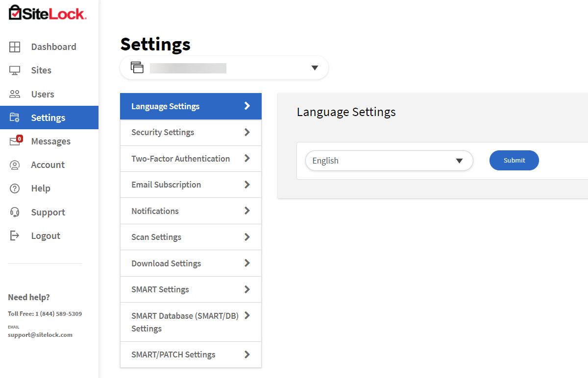Expand the Notifications chevron

pos(247,211)
